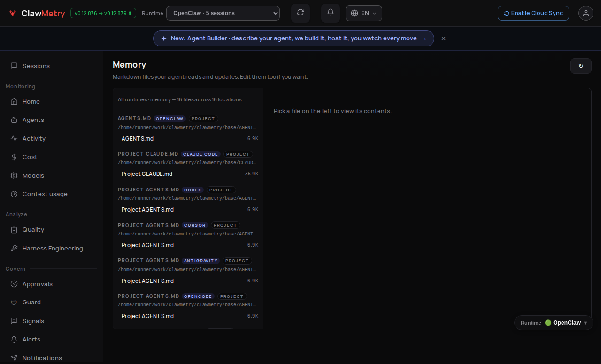601x364 pixels.
Task: Click the version update badge
Action: pyautogui.click(x=103, y=13)
